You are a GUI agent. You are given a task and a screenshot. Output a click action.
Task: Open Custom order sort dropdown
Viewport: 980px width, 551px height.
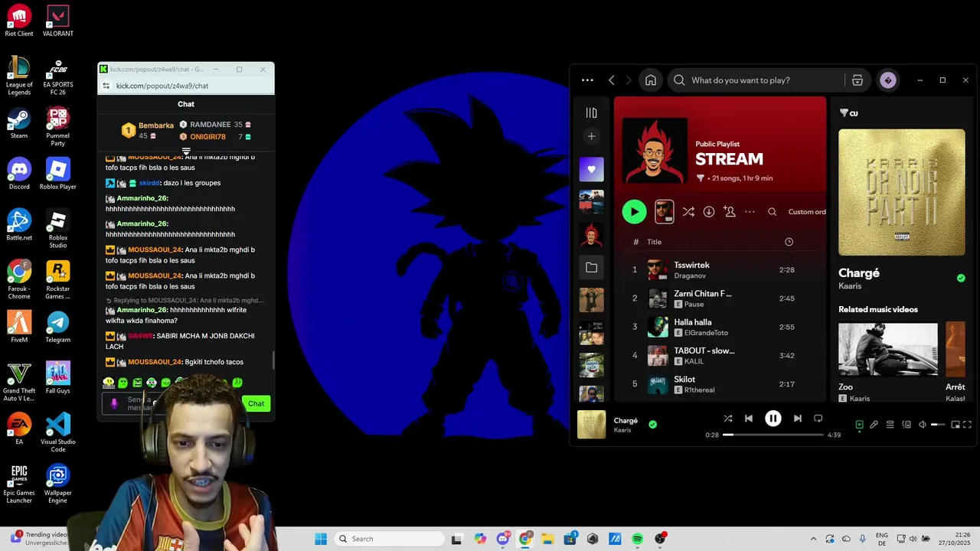pos(807,212)
